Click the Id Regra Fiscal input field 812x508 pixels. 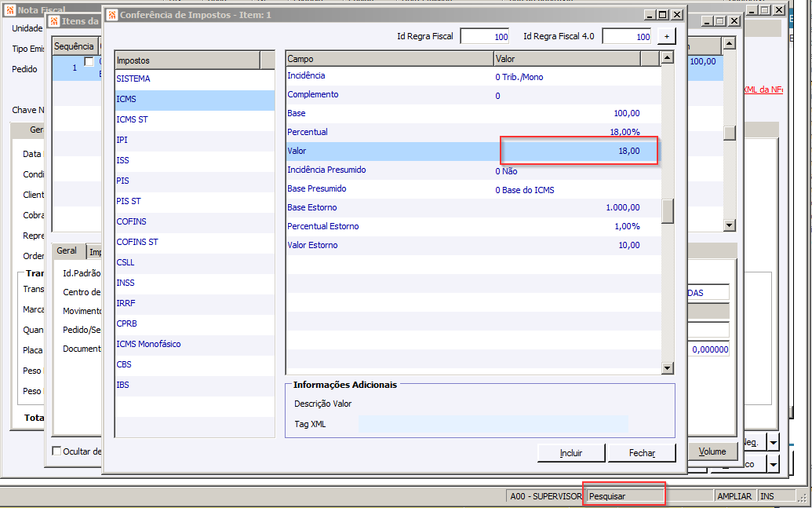pos(485,36)
